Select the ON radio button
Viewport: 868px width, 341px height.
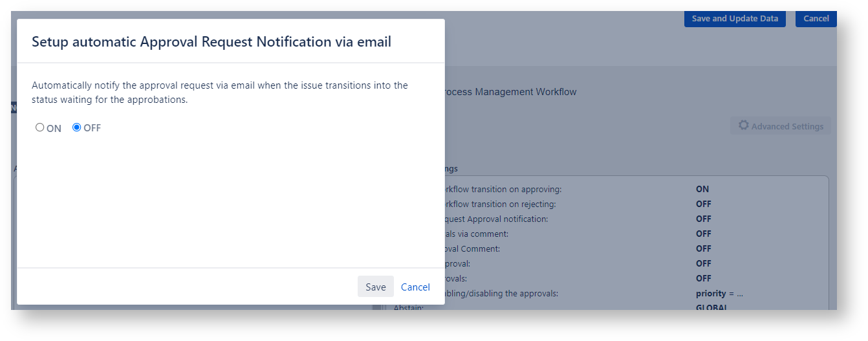40,128
